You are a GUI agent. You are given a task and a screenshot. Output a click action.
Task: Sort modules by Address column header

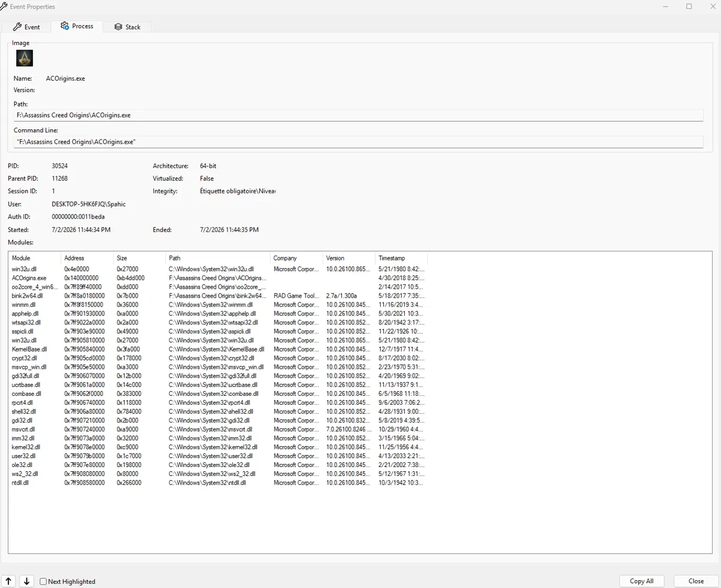(x=87, y=258)
